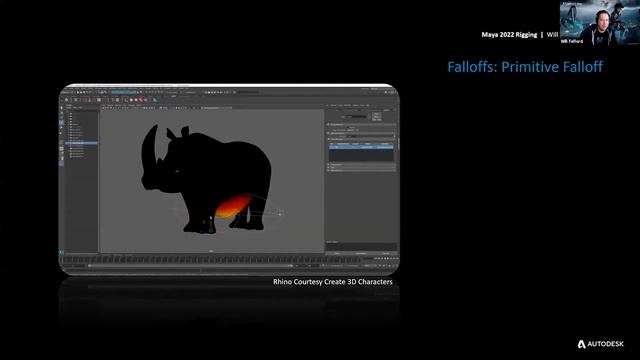The height and width of the screenshot is (360, 640).
Task: Click the orange falloff area on rhino belly
Action: coord(233,206)
